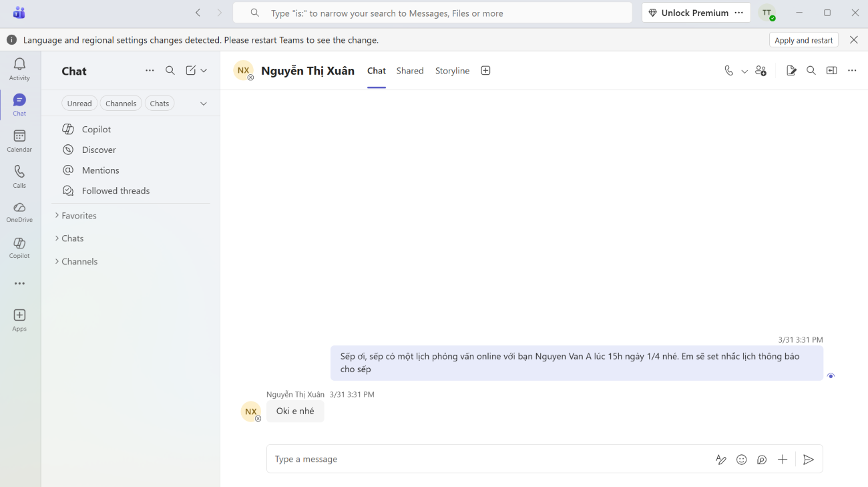Open the Chat app in the left rail
The image size is (868, 487).
pos(19,105)
